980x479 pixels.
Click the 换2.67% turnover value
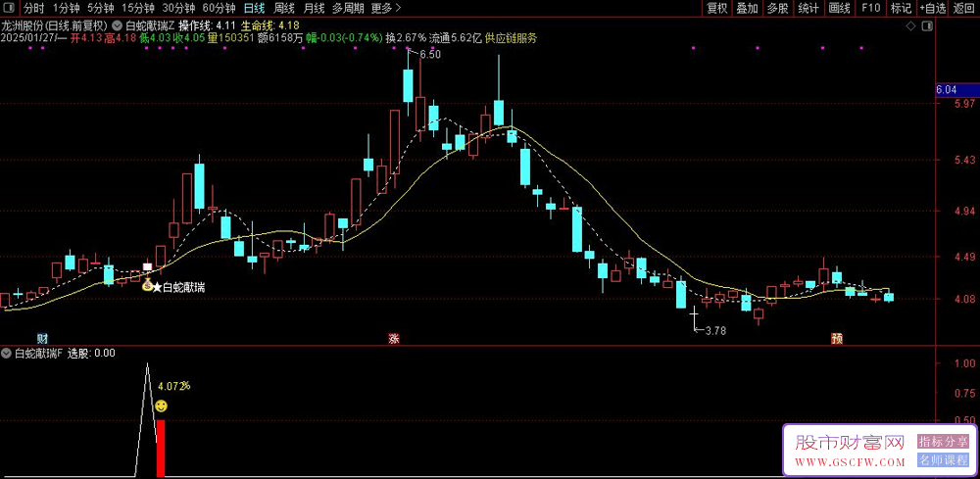coord(406,37)
